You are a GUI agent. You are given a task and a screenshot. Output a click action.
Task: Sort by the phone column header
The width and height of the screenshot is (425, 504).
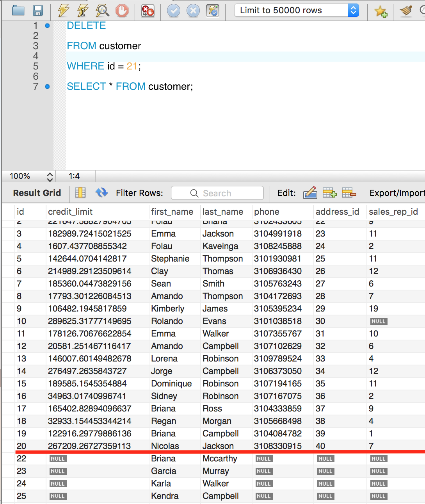[x=267, y=212]
